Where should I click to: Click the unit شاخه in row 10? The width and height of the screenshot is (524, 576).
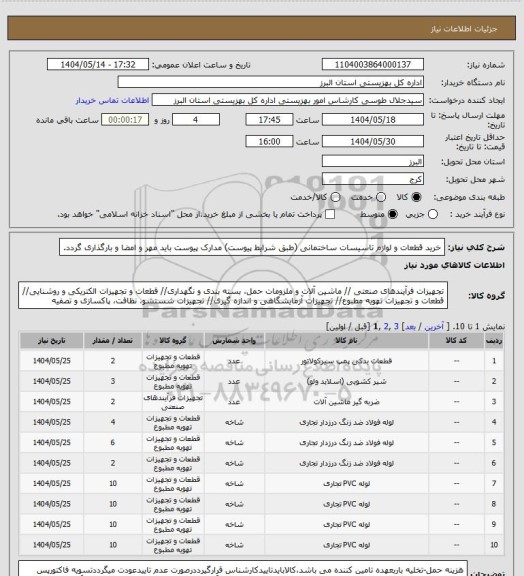[234, 545]
